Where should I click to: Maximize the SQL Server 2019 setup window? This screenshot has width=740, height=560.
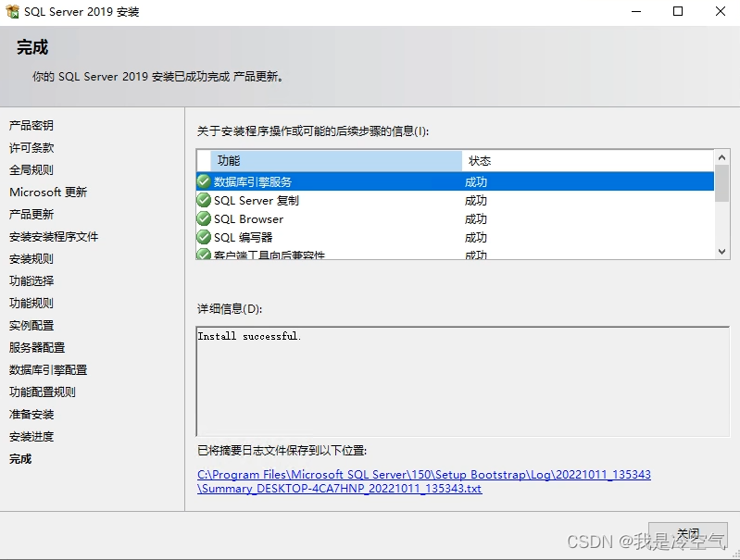(678, 11)
